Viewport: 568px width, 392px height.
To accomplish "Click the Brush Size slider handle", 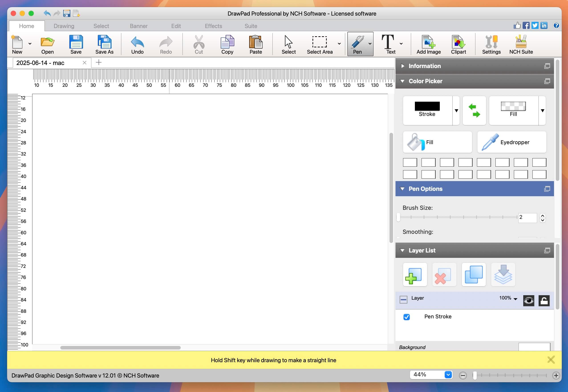I will (398, 217).
